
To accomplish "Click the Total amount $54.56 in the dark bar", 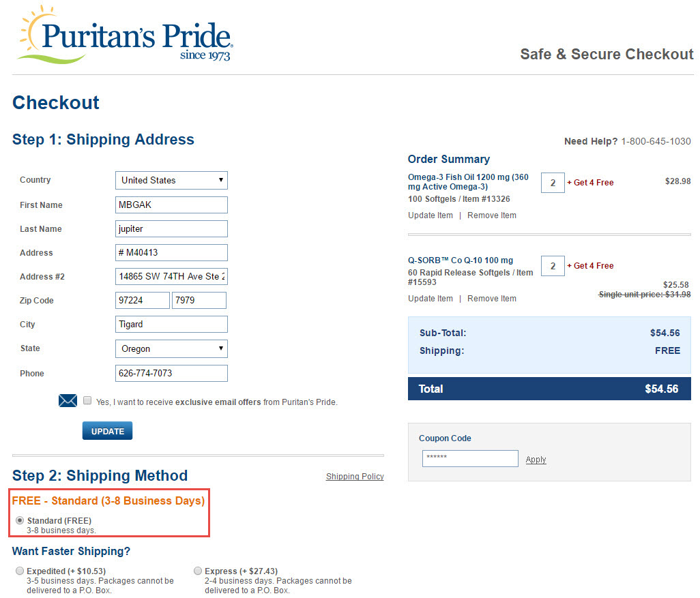I will (661, 389).
